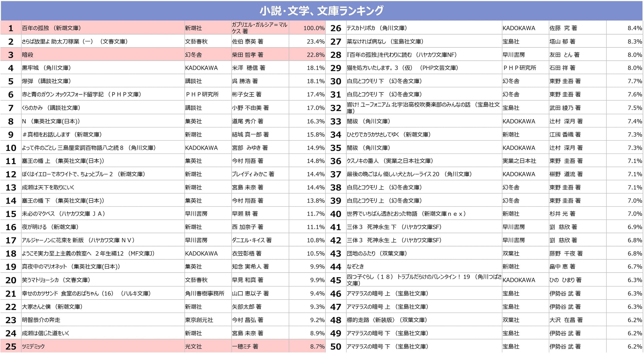Click the title 『百年の孤独』を代わりに読む
This screenshot has width=644, height=356.
(401, 55)
